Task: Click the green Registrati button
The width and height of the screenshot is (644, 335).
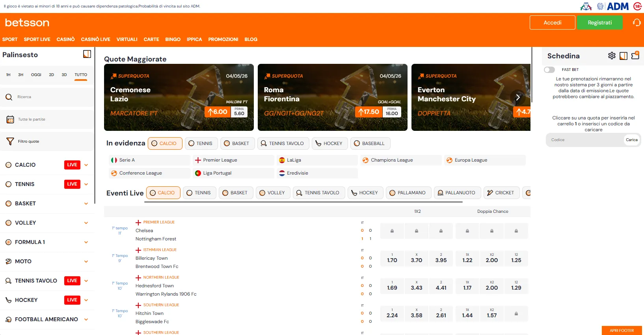Action: pos(600,22)
